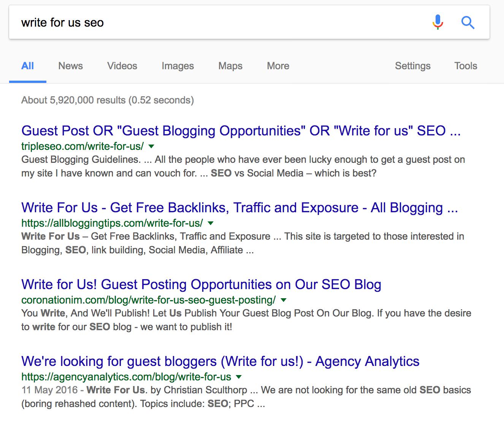Image resolution: width=504 pixels, height=423 pixels.
Task: Expand the coronationim.com result dropdown arrow
Action: click(x=283, y=300)
